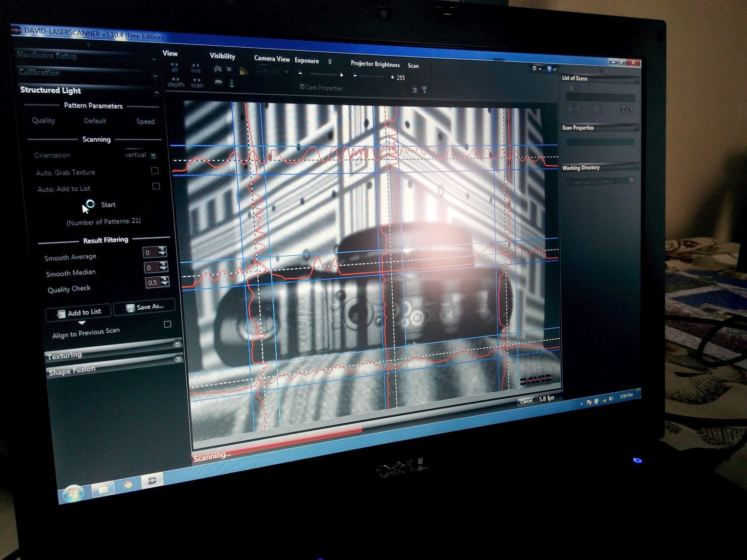The height and width of the screenshot is (560, 747).
Task: Click DAVID scanner taskbar icon
Action: click(x=152, y=481)
